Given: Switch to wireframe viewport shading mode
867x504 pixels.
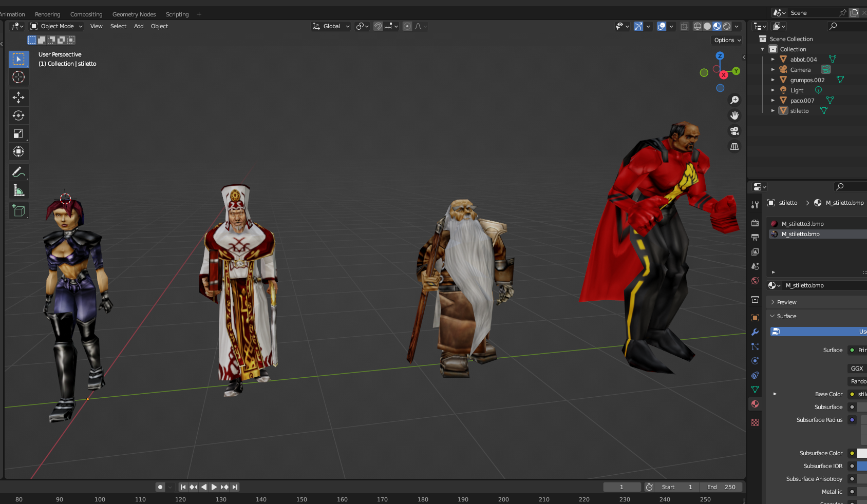Looking at the screenshot, I should (697, 26).
